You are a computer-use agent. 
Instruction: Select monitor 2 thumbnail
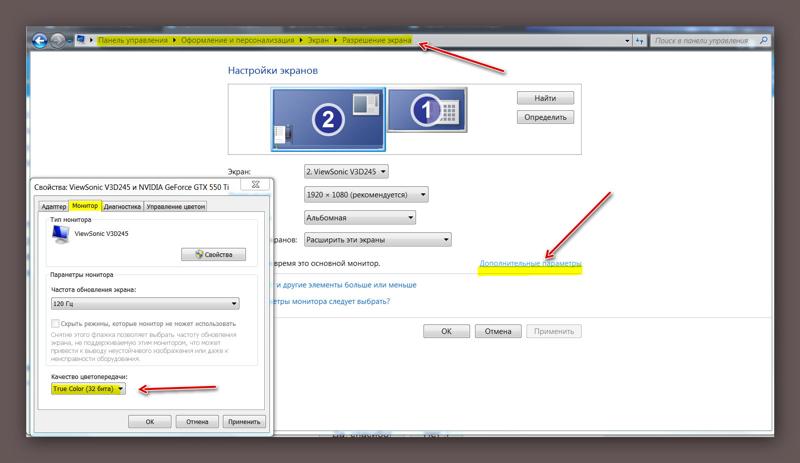(x=328, y=119)
